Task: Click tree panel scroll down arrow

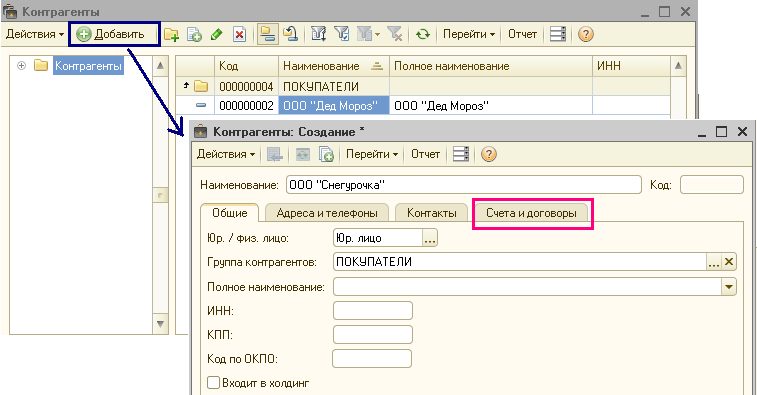Action: 160,324
